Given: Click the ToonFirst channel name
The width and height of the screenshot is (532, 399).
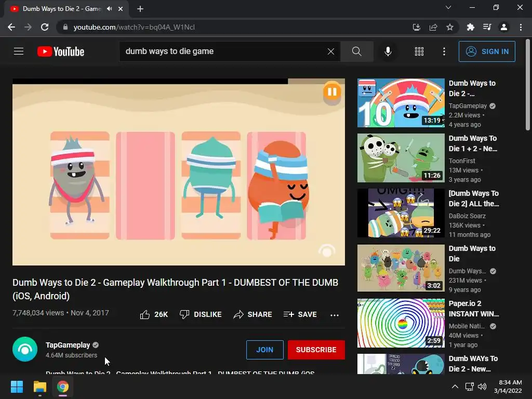Looking at the screenshot, I should click(x=462, y=161).
